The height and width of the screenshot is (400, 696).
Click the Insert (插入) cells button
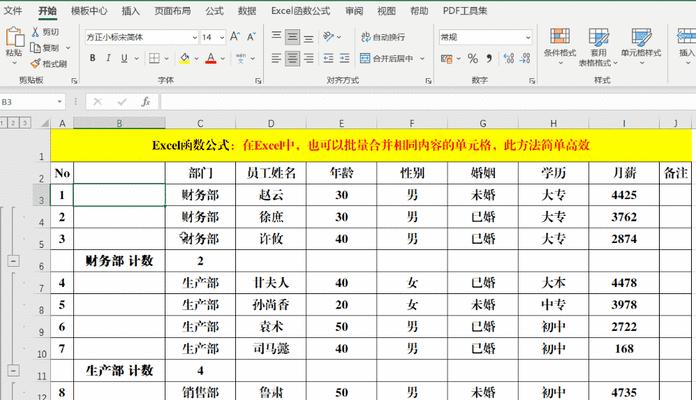(686, 45)
